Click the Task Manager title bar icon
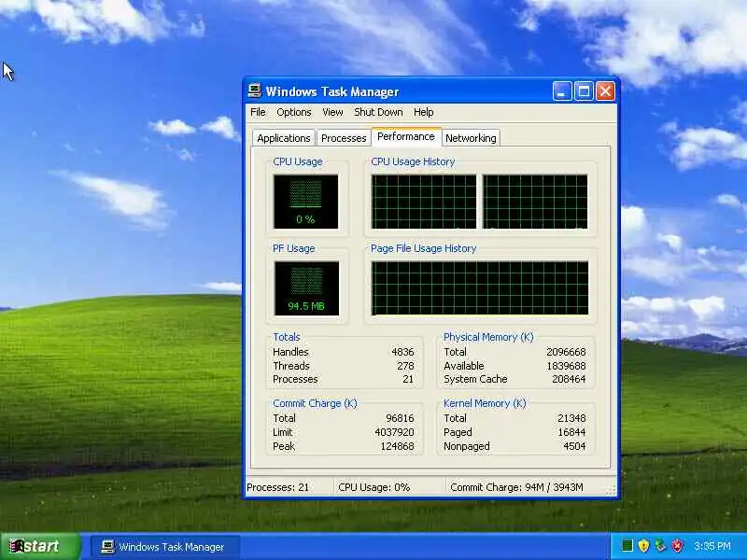The image size is (747, 560). [254, 91]
